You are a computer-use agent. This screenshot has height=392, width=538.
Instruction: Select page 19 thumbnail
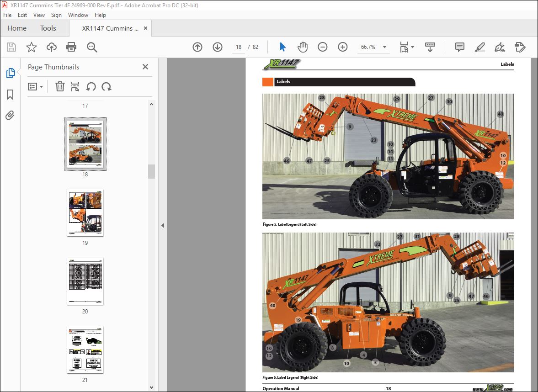85,212
